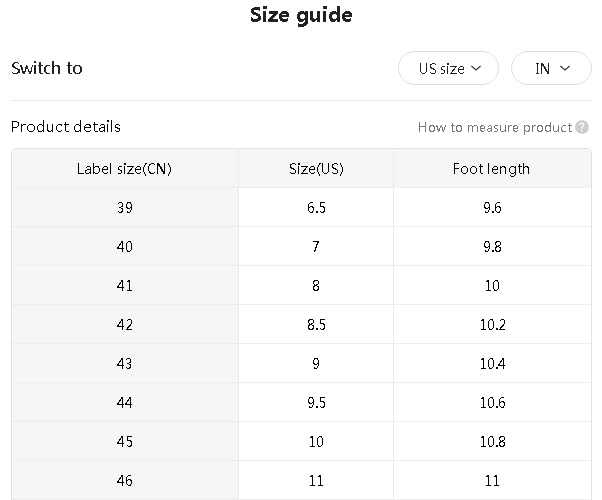Screen dimensions: 602x500
Task: Select label size 40 cell
Action: pos(124,247)
